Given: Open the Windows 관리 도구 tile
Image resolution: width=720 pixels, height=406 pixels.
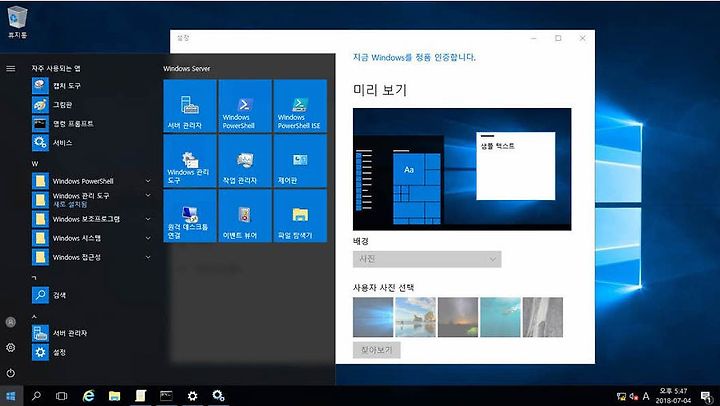Looking at the screenshot, I should click(190, 161).
